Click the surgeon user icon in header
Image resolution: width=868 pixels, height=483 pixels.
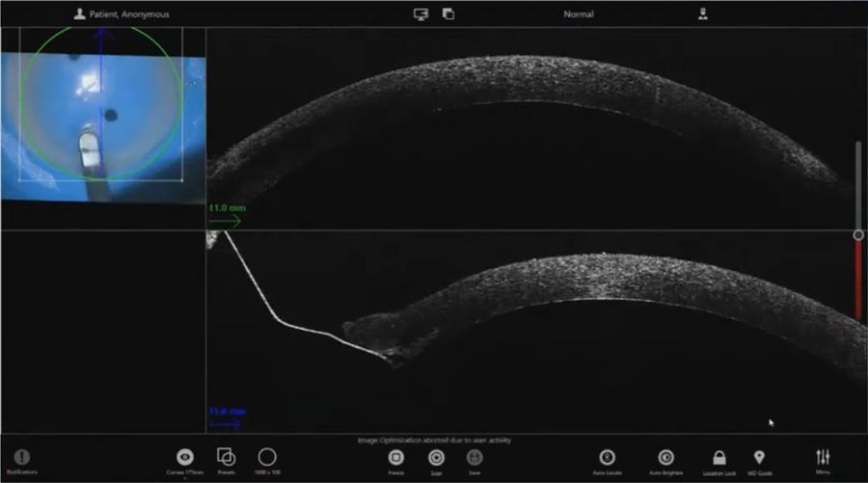(x=703, y=13)
